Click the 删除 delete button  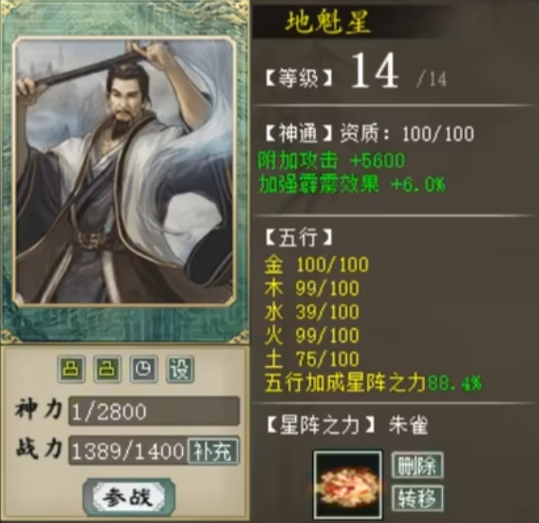click(x=417, y=466)
